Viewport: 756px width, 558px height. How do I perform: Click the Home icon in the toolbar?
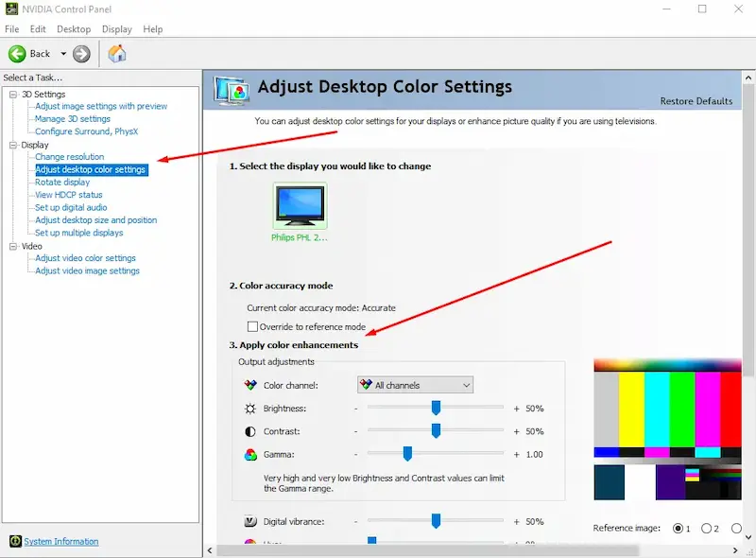pyautogui.click(x=116, y=53)
